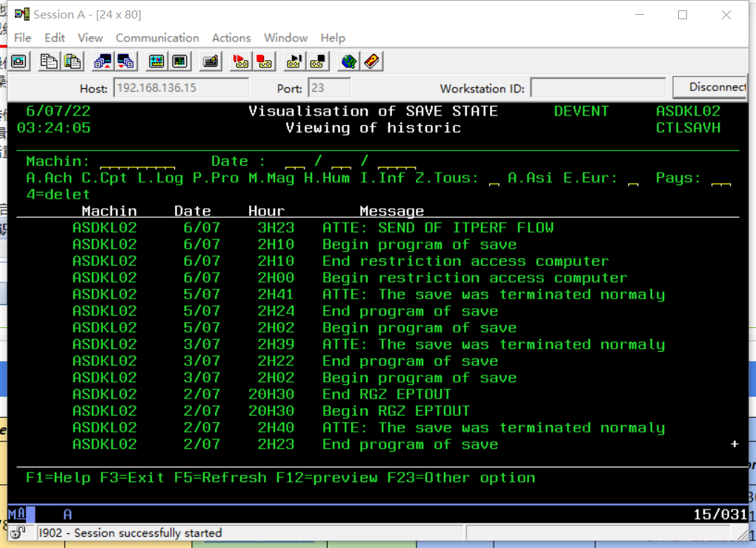Screen dimensions: 756x548
Task: Click the Pays entry field
Action: 721,178
